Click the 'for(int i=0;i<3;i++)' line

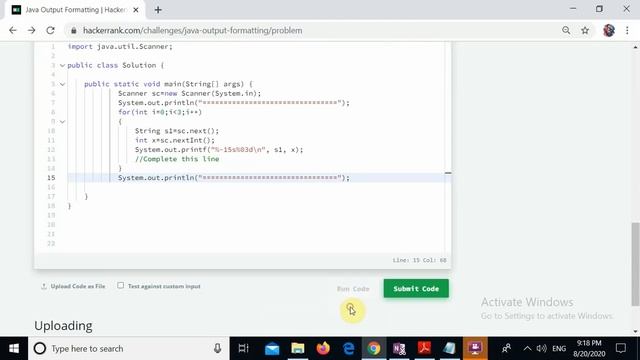click(x=160, y=112)
